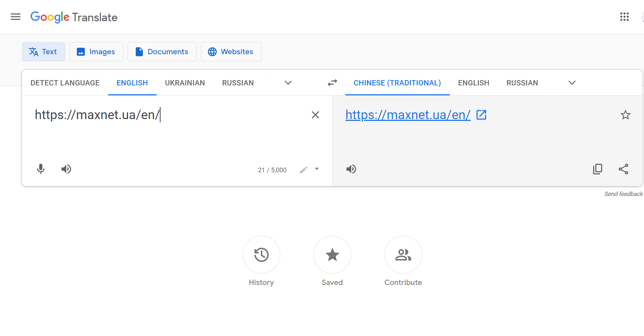
Task: Turn on handwriting pencil input
Action: click(x=303, y=170)
